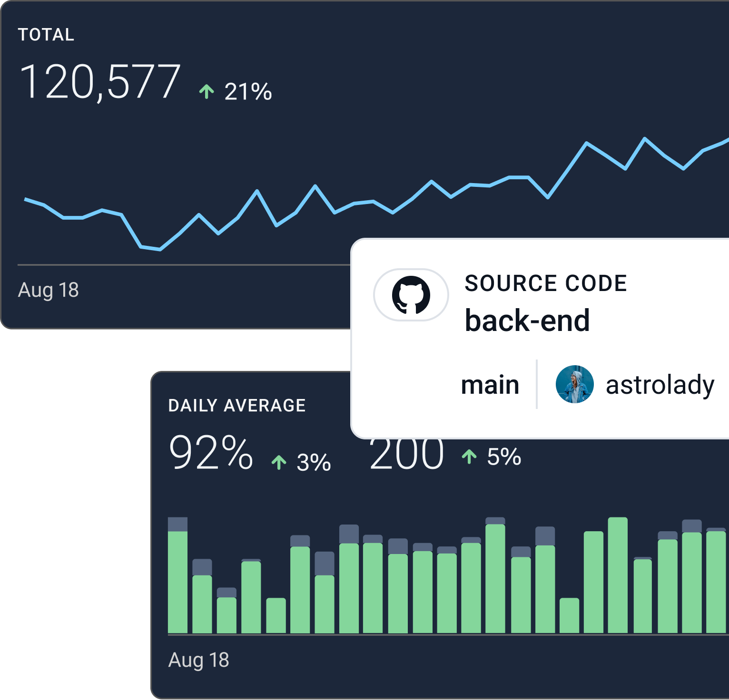This screenshot has width=729, height=700.
Task: Click the green arrow beside 21%
Action: click(x=207, y=91)
